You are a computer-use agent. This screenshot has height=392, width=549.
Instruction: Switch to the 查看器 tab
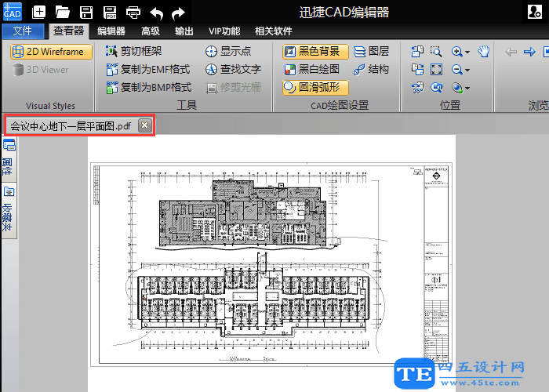pyautogui.click(x=69, y=31)
